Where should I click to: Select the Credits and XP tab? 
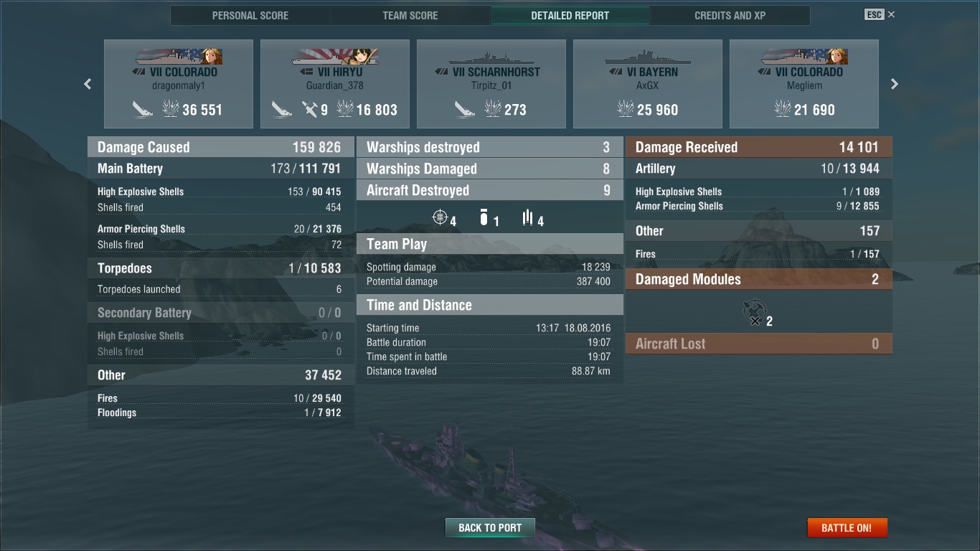pyautogui.click(x=730, y=15)
